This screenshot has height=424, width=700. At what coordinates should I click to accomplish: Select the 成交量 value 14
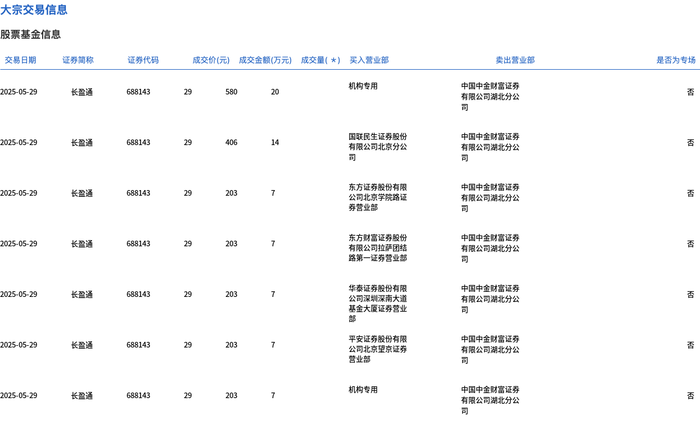point(275,142)
